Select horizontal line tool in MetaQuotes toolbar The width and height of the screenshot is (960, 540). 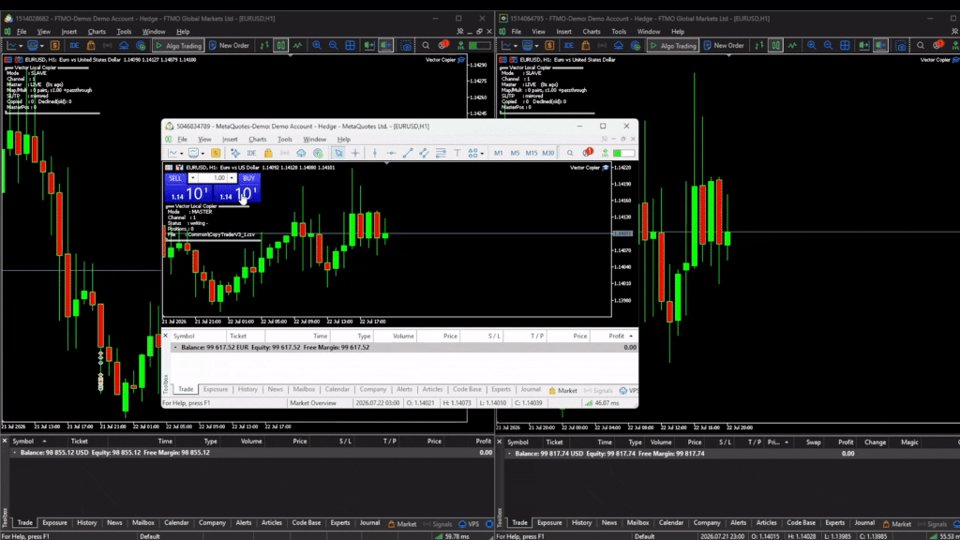coord(391,153)
